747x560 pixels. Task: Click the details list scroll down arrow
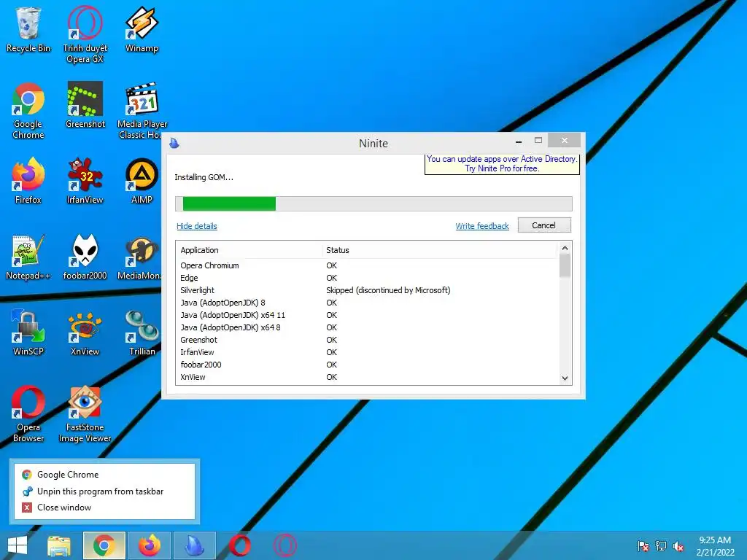pyautogui.click(x=565, y=378)
